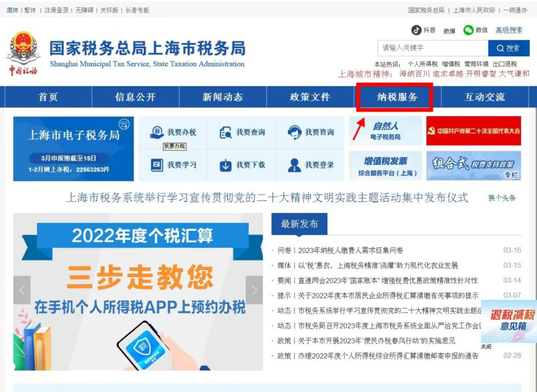Open the 微博 link
537x392 pixels.
449,31
